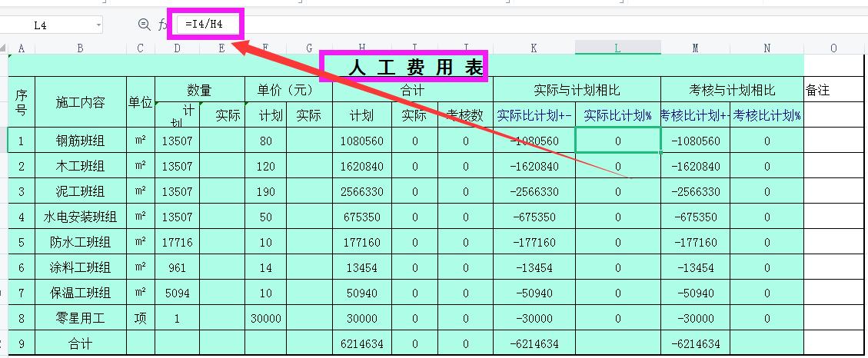Click the planned total cell 1080560
This screenshot has height=358, width=868.
362,141
